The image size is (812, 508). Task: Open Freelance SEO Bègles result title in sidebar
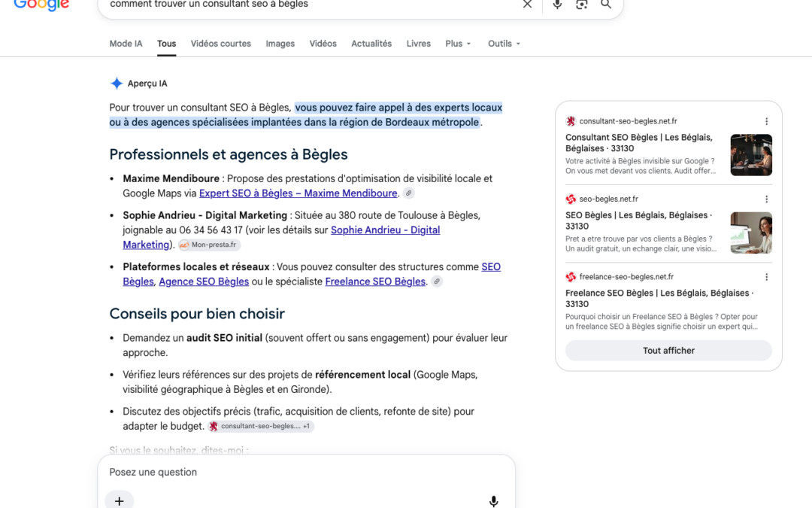pyautogui.click(x=660, y=298)
